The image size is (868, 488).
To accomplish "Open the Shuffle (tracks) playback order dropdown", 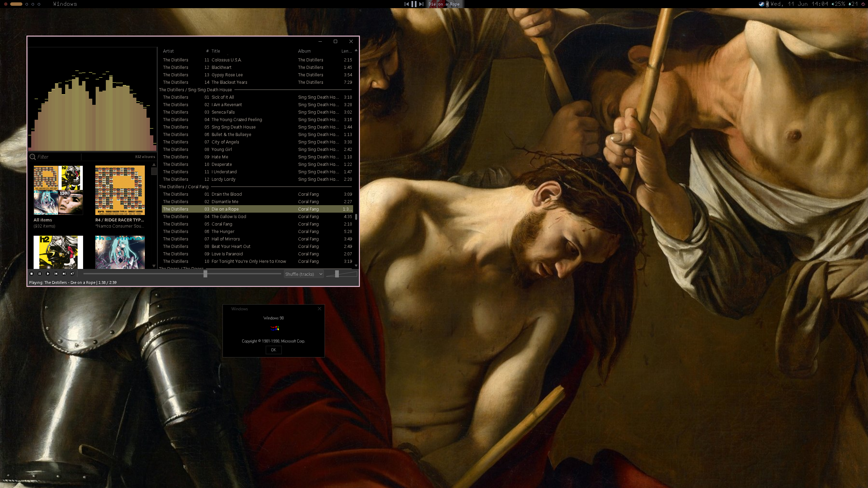I will click(x=304, y=274).
